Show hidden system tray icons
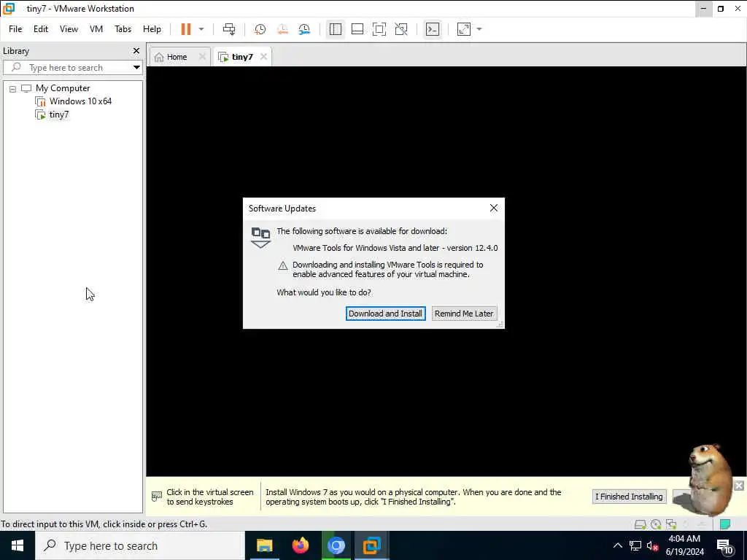747x560 pixels. point(617,545)
